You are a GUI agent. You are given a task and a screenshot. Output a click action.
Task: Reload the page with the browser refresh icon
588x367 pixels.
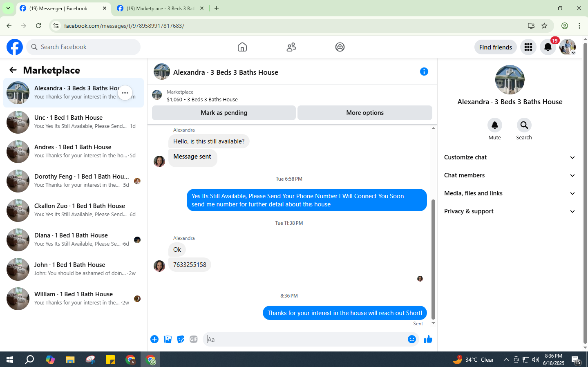pyautogui.click(x=38, y=26)
